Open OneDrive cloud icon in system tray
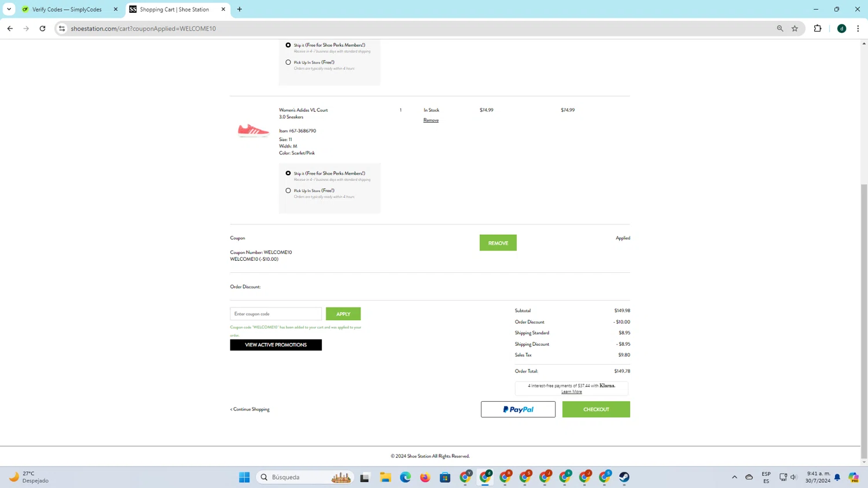 click(x=749, y=477)
